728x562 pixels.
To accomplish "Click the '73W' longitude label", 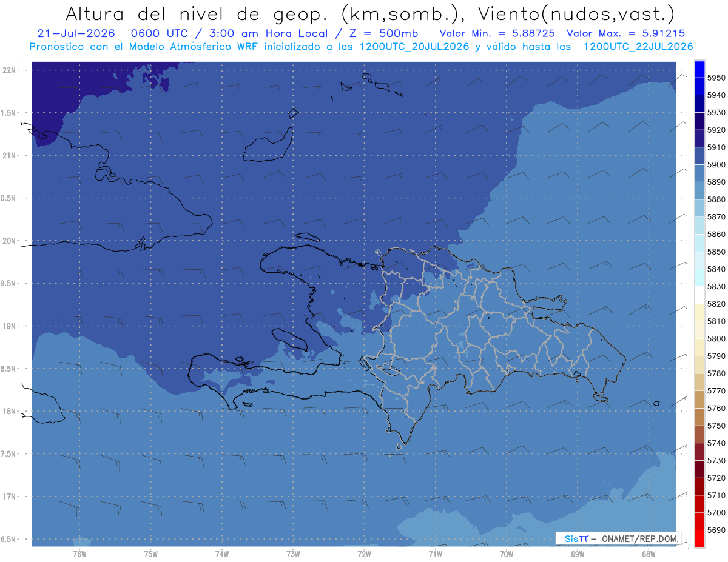I will [293, 554].
